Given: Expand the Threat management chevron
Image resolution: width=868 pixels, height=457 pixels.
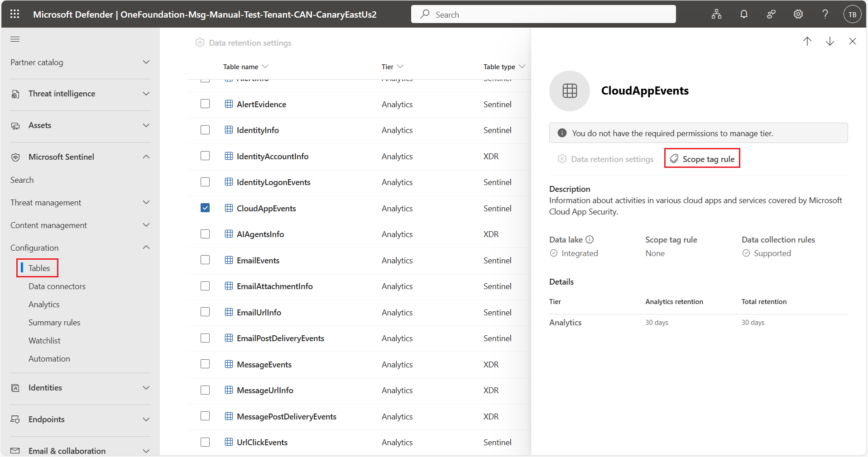Looking at the screenshot, I should 146,202.
